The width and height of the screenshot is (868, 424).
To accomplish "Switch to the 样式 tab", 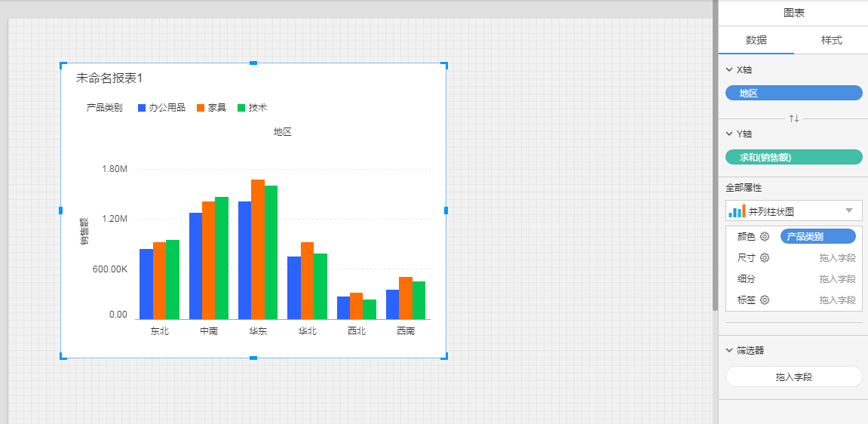I will pos(832,41).
